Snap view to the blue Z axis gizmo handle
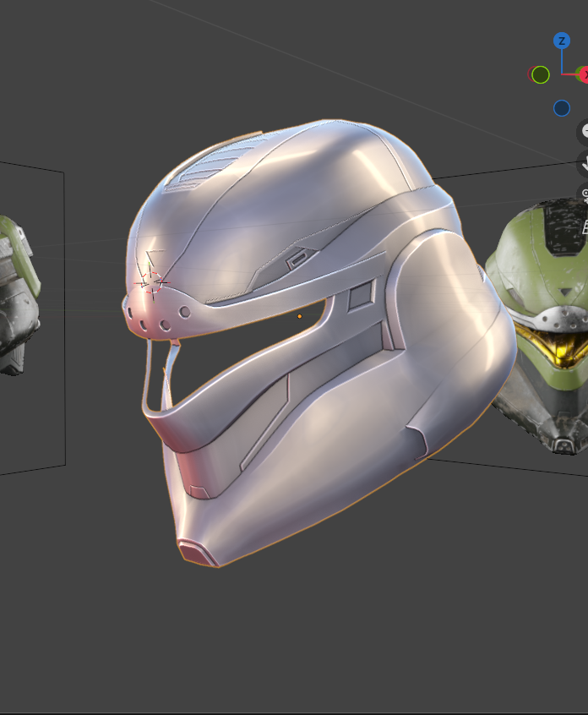This screenshot has width=588, height=715. tap(562, 41)
